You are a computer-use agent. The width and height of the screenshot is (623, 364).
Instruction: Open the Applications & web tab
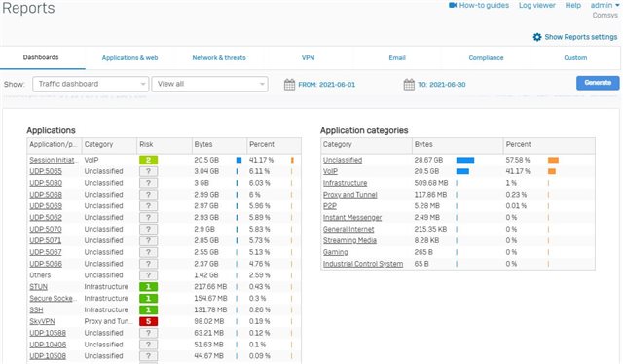pyautogui.click(x=129, y=58)
